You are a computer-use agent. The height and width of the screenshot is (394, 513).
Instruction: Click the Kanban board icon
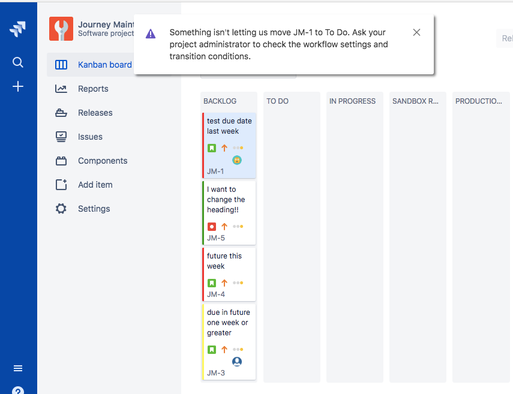61,65
